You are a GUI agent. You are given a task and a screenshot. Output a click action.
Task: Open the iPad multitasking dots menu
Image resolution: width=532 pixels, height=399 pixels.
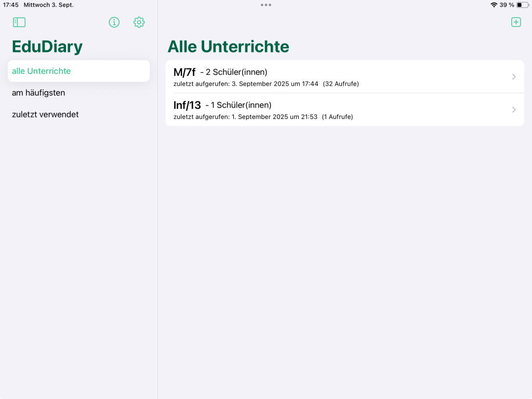pyautogui.click(x=265, y=5)
